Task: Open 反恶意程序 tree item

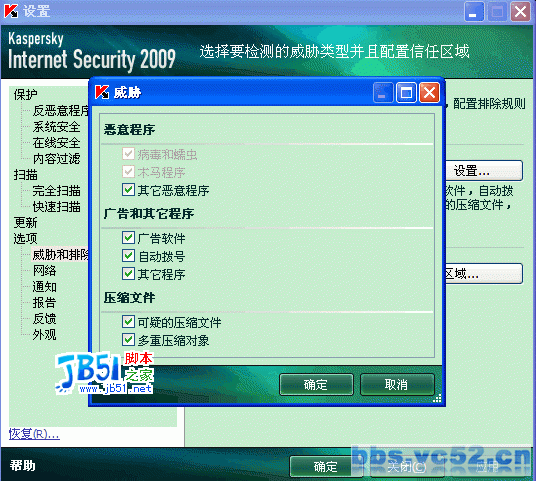Action: click(x=61, y=110)
